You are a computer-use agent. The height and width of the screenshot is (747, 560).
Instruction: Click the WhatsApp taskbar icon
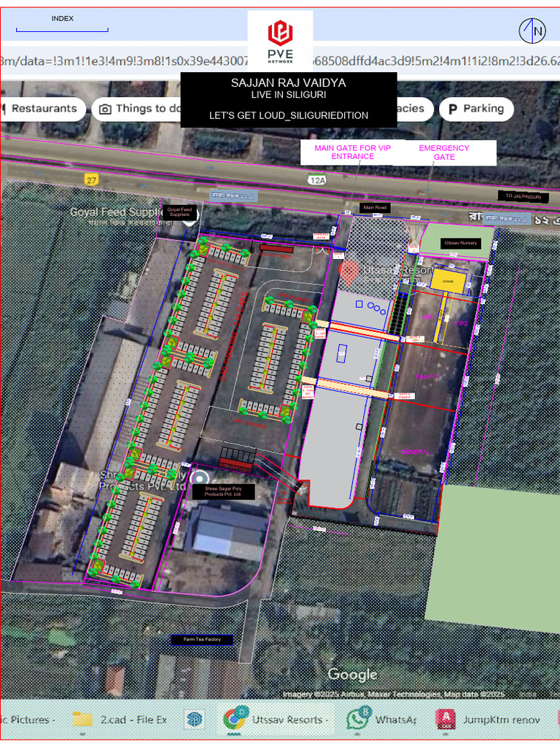358,719
